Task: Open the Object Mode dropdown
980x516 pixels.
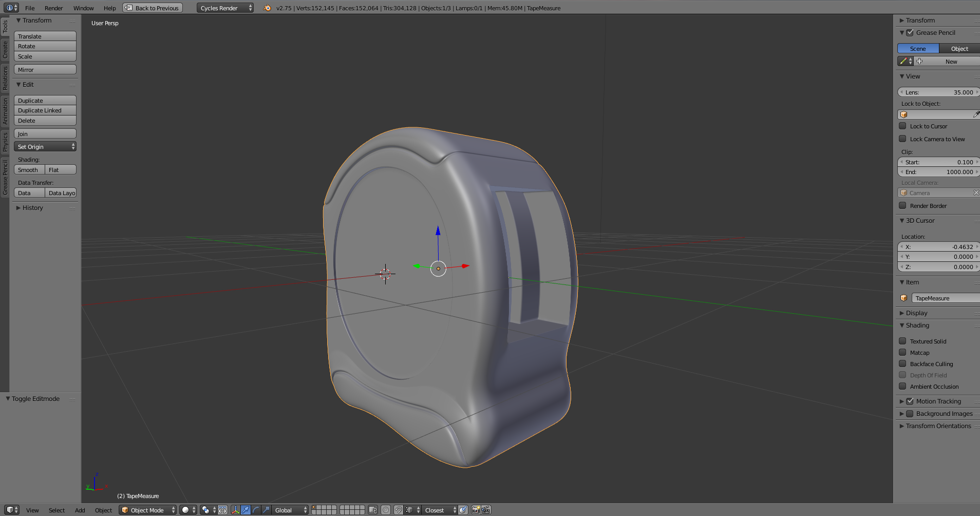Action: pyautogui.click(x=148, y=510)
